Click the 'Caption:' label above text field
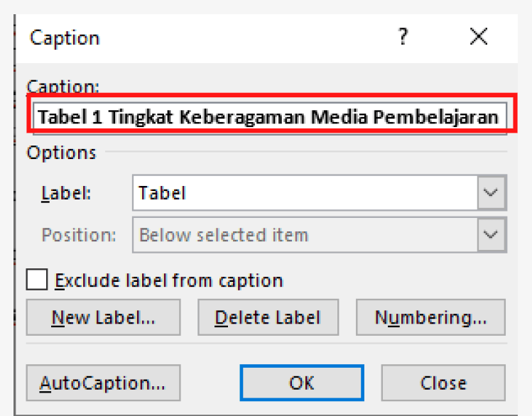The height and width of the screenshot is (416, 532). click(x=63, y=87)
